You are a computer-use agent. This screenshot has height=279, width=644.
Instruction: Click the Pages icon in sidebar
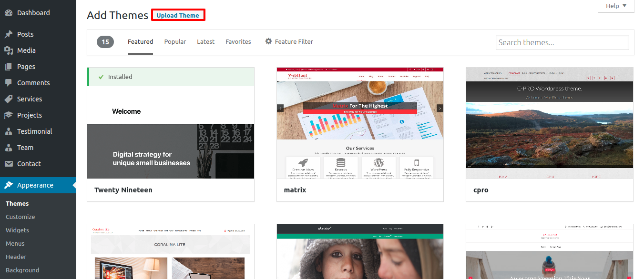coord(9,67)
